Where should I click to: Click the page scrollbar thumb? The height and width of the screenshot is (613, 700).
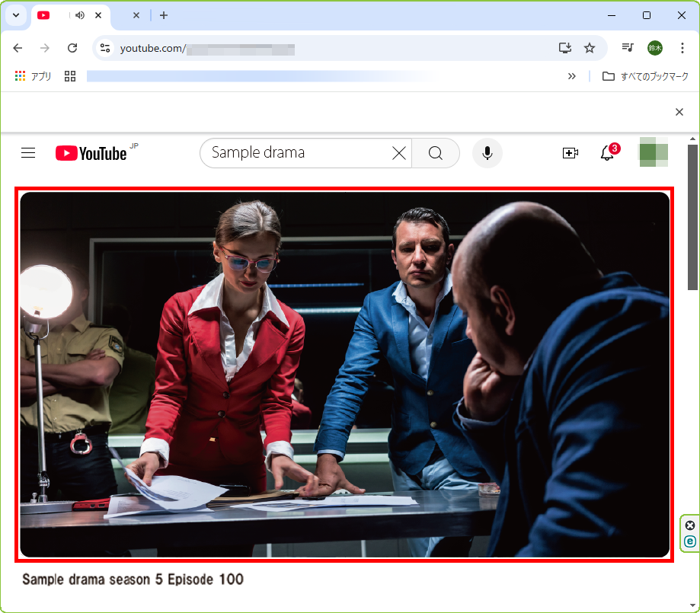point(692,217)
